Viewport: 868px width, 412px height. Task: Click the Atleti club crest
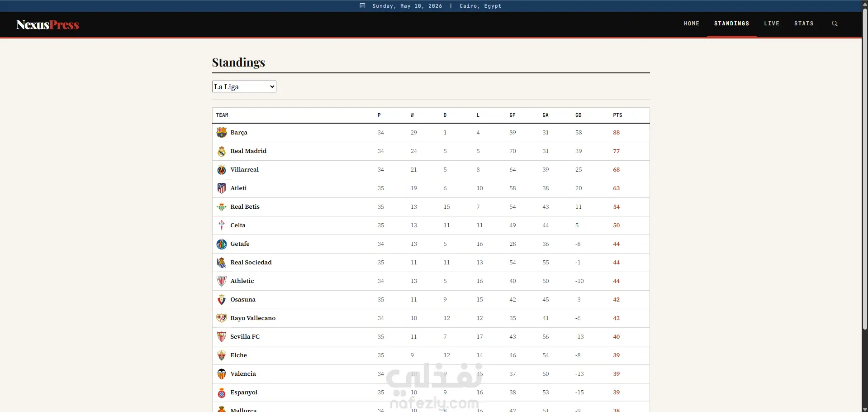(222, 188)
